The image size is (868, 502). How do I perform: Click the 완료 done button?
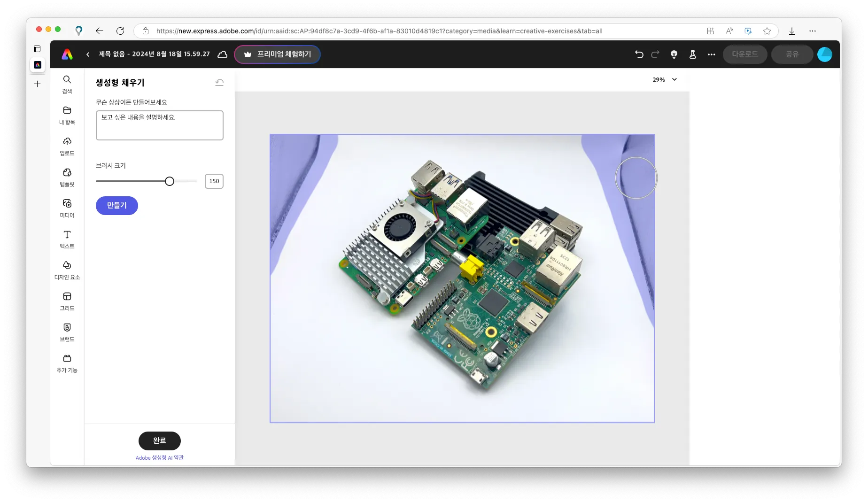[x=160, y=441]
